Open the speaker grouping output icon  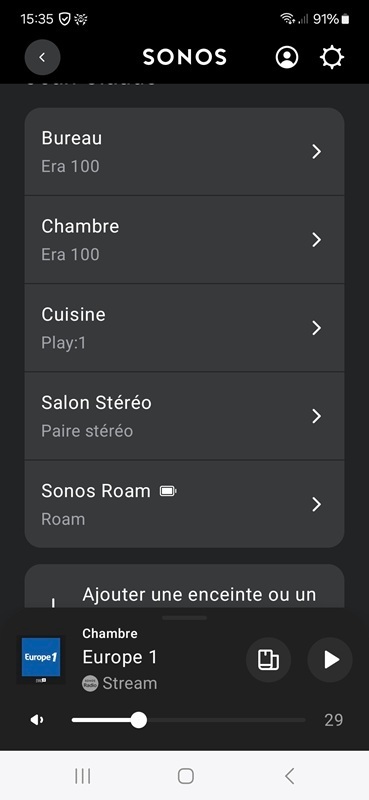[268, 660]
